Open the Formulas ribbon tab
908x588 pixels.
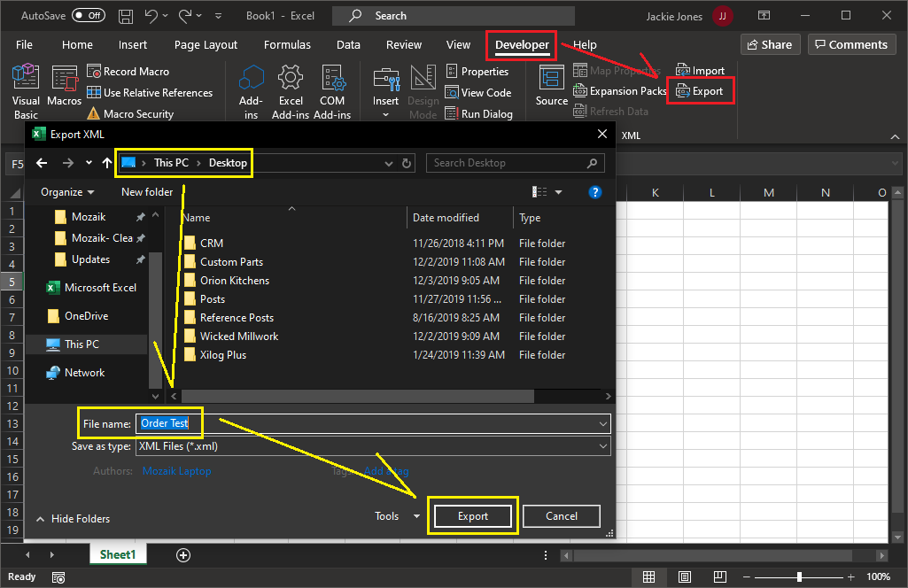[x=286, y=45]
